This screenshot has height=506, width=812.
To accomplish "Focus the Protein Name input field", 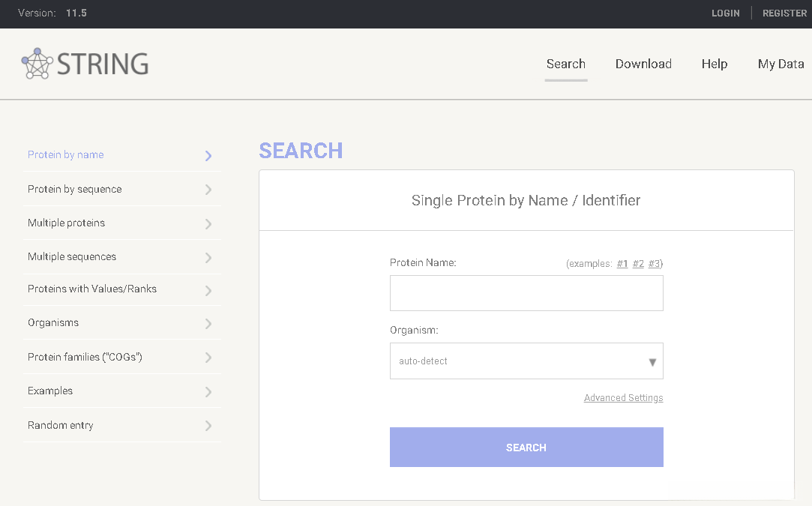I will pyautogui.click(x=526, y=293).
